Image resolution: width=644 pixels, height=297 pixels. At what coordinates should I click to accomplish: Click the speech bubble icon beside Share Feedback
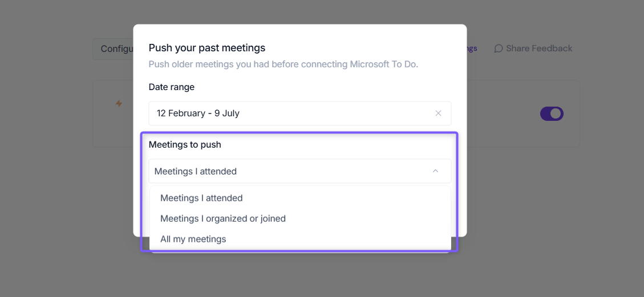pos(498,48)
